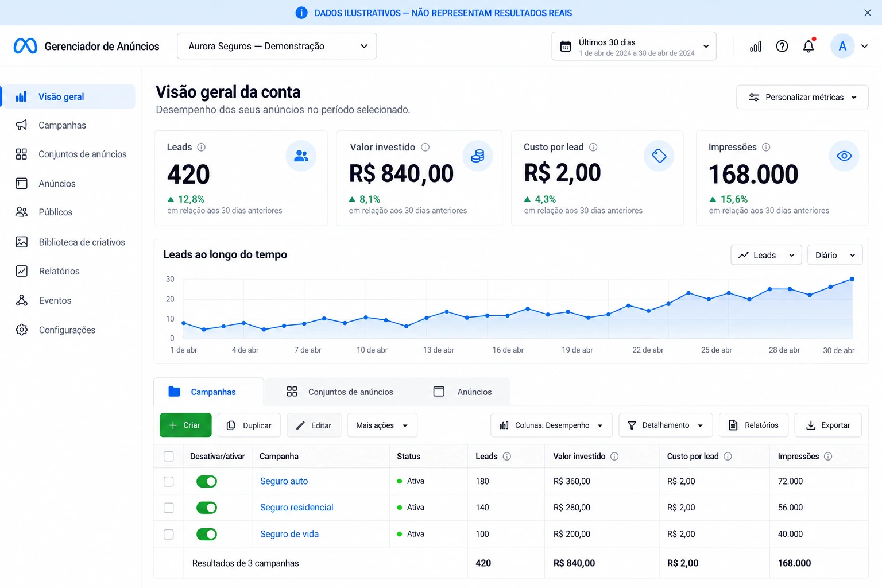This screenshot has width=882, height=588.
Task: Open the bar chart insights icon in header
Action: 756,47
